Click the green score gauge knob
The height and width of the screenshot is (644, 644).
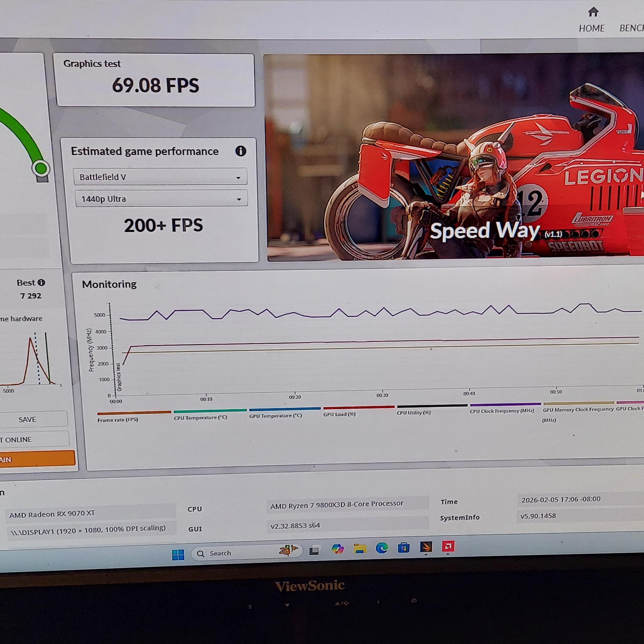point(41,168)
